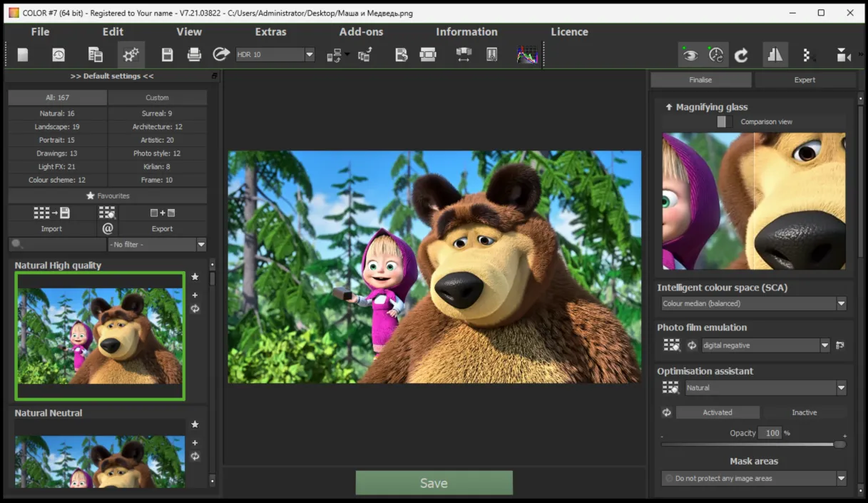Open the View menu
Image resolution: width=868 pixels, height=503 pixels.
click(x=189, y=31)
